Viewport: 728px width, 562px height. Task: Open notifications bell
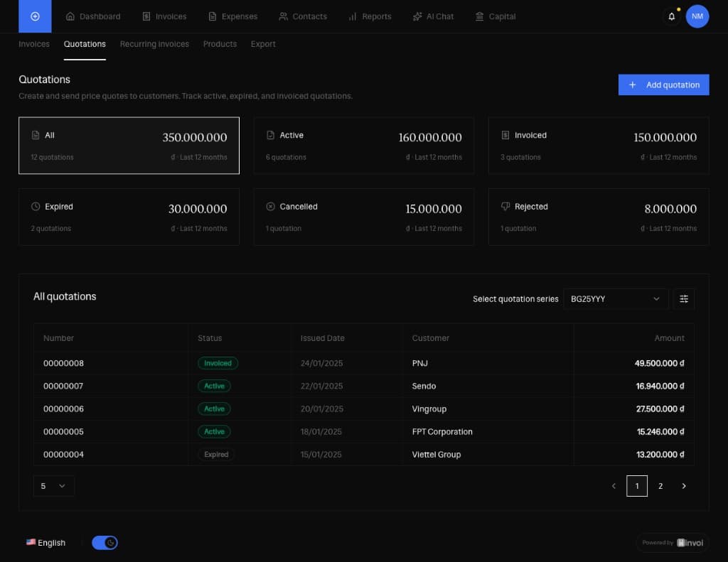(x=671, y=16)
